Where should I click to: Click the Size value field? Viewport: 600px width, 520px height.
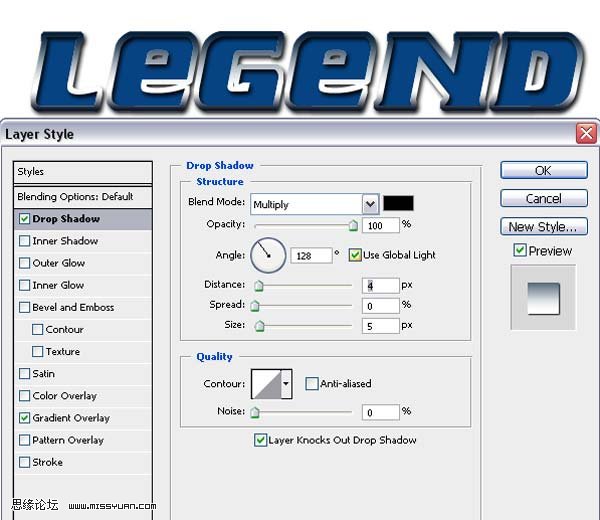(381, 326)
